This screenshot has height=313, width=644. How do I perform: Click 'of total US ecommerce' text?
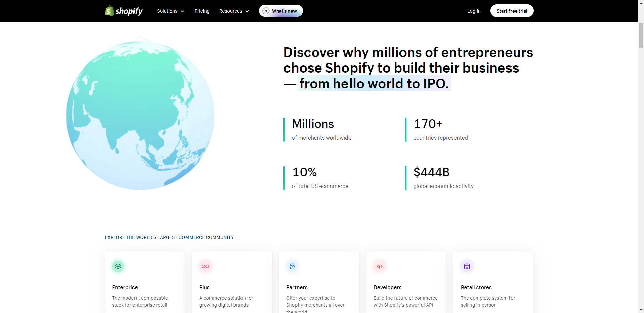[320, 186]
